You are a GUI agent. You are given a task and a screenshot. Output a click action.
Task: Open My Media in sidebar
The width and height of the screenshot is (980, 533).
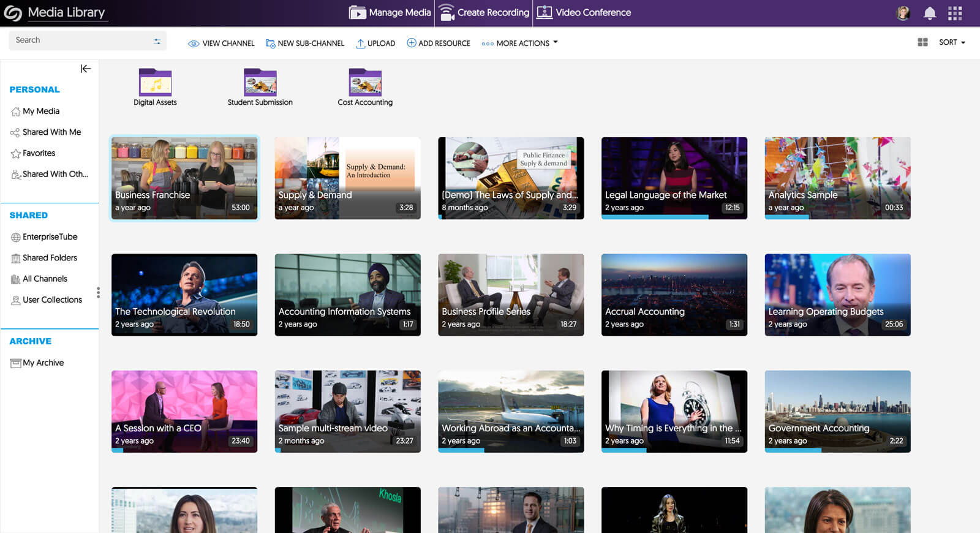36,112
